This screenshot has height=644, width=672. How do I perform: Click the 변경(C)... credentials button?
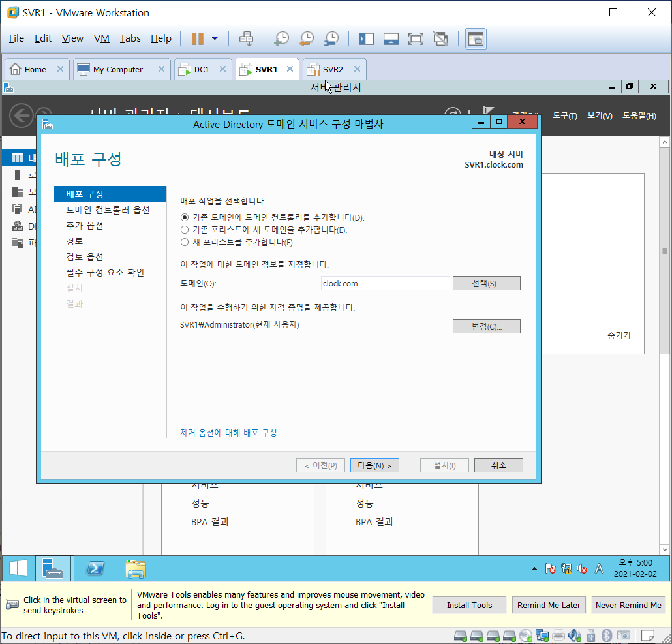click(487, 326)
